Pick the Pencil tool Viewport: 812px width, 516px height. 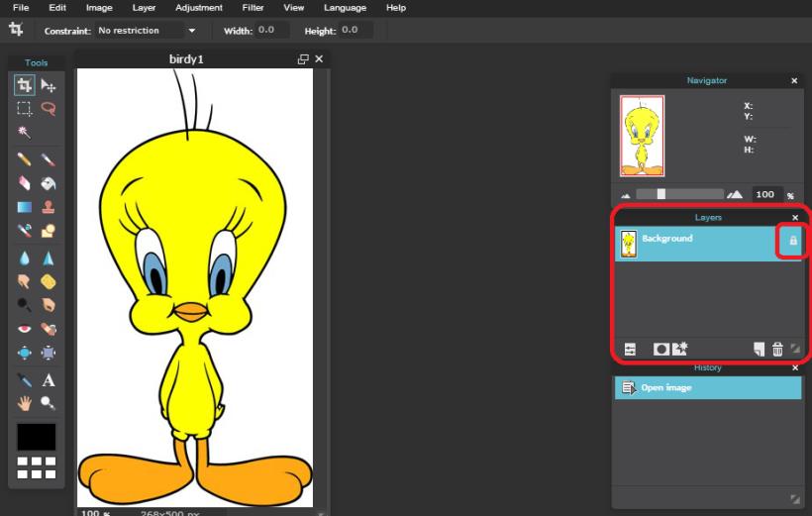(25, 159)
